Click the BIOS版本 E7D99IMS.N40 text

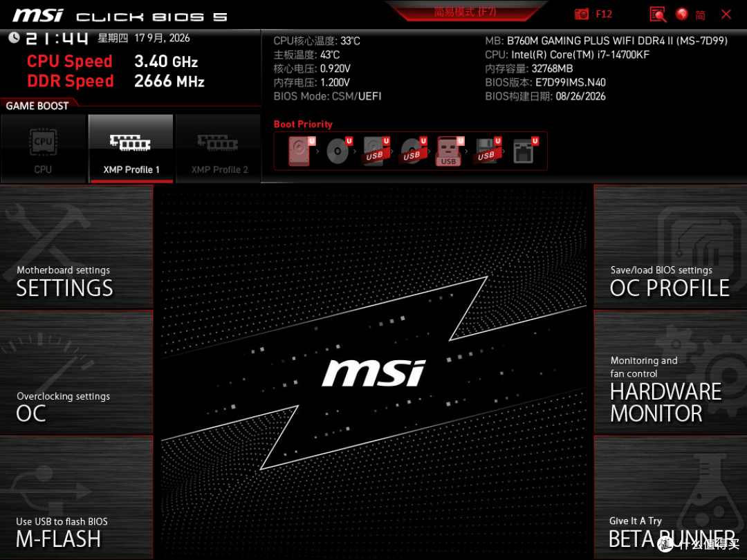coord(546,82)
